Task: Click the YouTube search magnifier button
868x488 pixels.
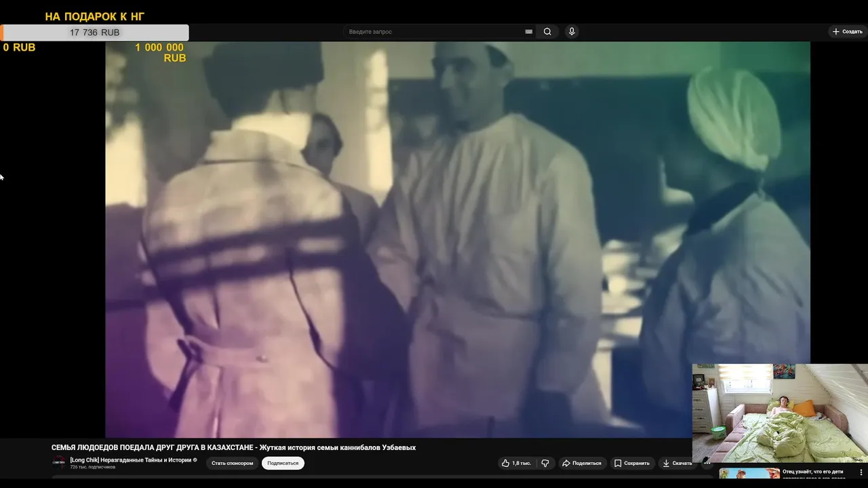Action: click(547, 32)
